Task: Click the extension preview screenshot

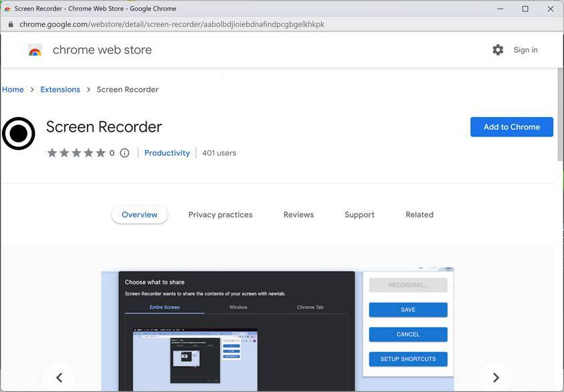Action: click(x=278, y=330)
